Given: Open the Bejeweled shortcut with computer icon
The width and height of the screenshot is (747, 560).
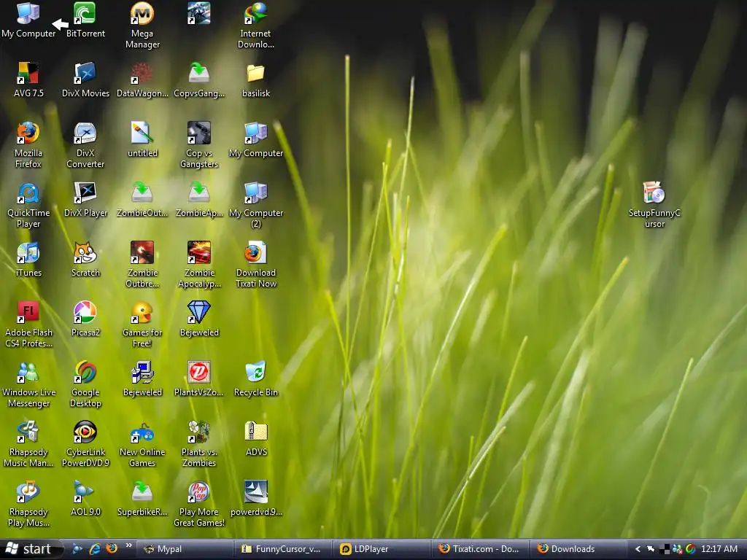Looking at the screenshot, I should click(x=142, y=379).
